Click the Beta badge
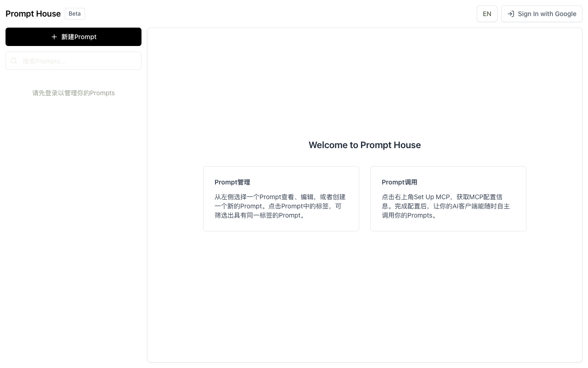Image resolution: width=588 pixels, height=368 pixels. 75,14
